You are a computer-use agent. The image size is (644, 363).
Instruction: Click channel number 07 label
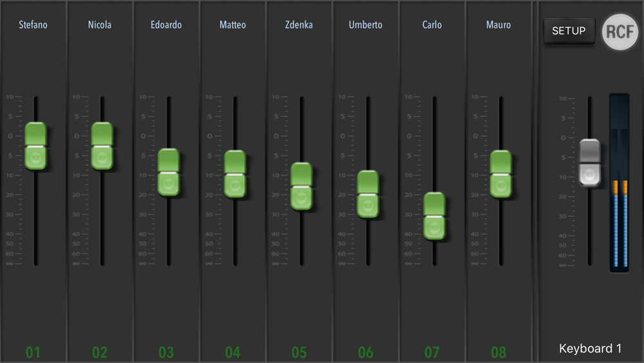click(432, 352)
